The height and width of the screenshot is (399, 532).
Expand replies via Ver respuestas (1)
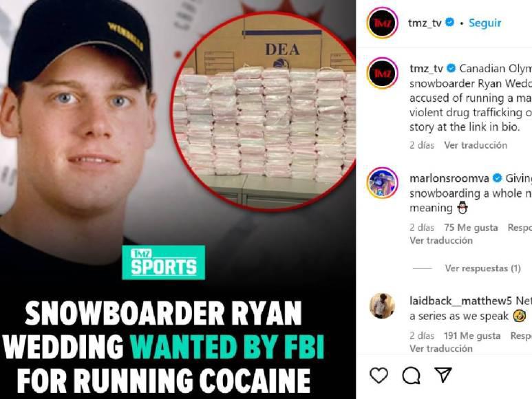click(482, 268)
